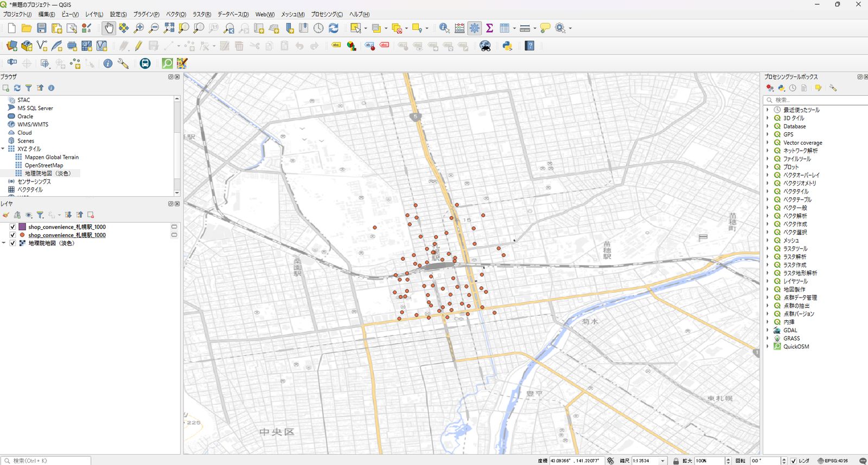The height and width of the screenshot is (465, 868).
Task: Expand the ベクタ解析 toolbox group
Action: point(768,216)
